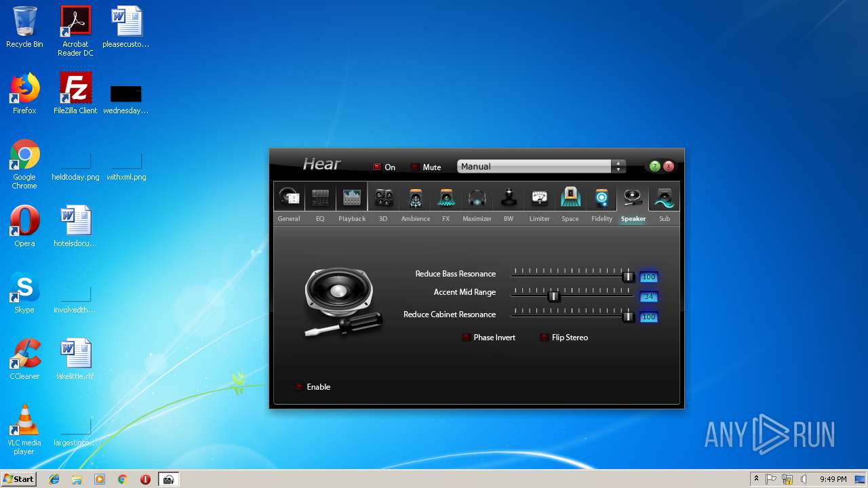Close Hear with the red X button
This screenshot has height=488, width=868.
pyautogui.click(x=669, y=166)
